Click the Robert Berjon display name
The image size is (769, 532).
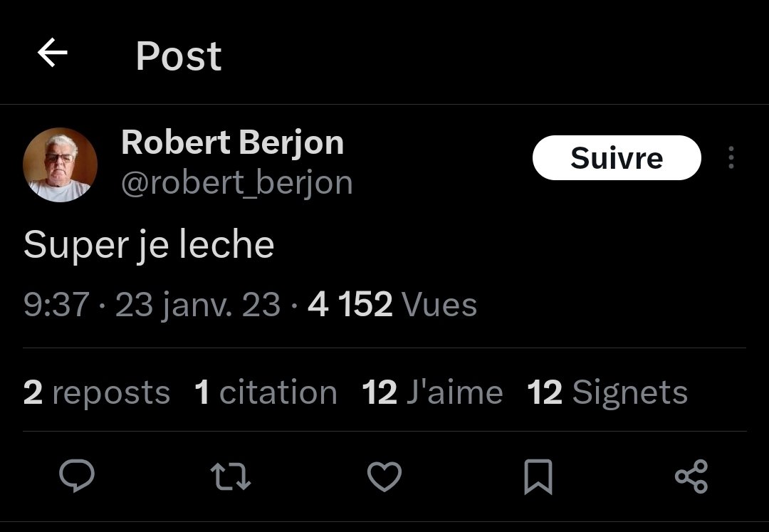point(232,142)
